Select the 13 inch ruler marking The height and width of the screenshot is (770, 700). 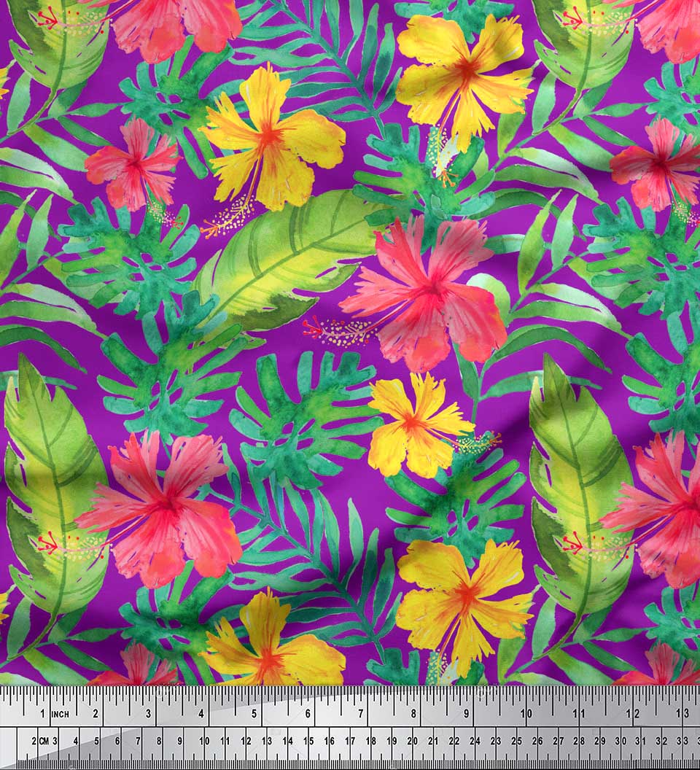pyautogui.click(x=683, y=714)
